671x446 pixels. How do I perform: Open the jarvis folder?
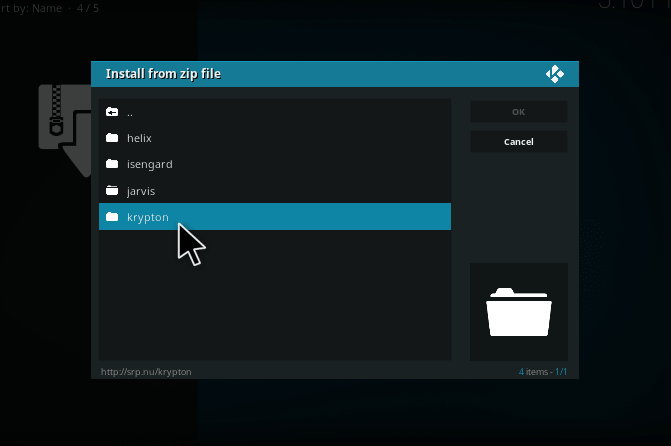[x=275, y=190]
